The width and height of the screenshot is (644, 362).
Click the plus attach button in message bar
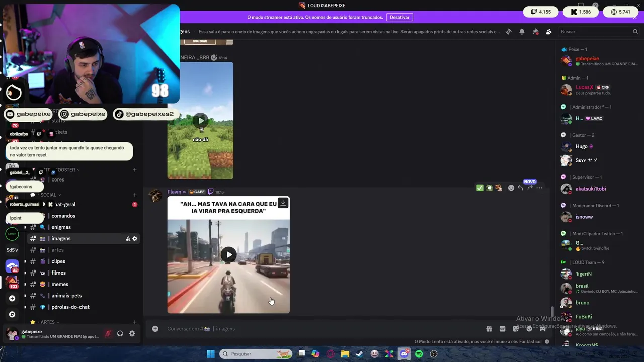(x=155, y=329)
